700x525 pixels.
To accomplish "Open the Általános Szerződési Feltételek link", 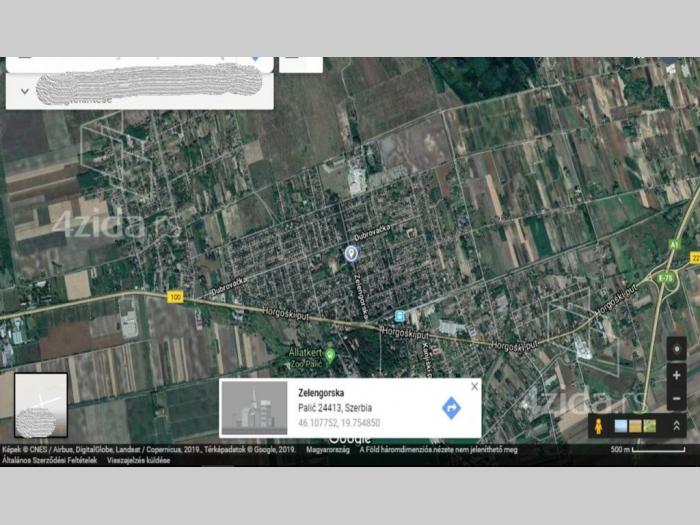I will (49, 460).
